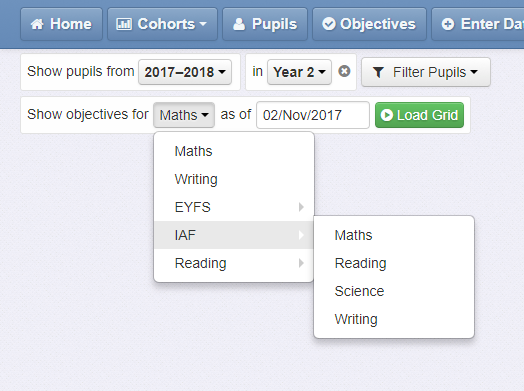
Task: Expand the EYFS submenu arrow
Action: coord(301,207)
